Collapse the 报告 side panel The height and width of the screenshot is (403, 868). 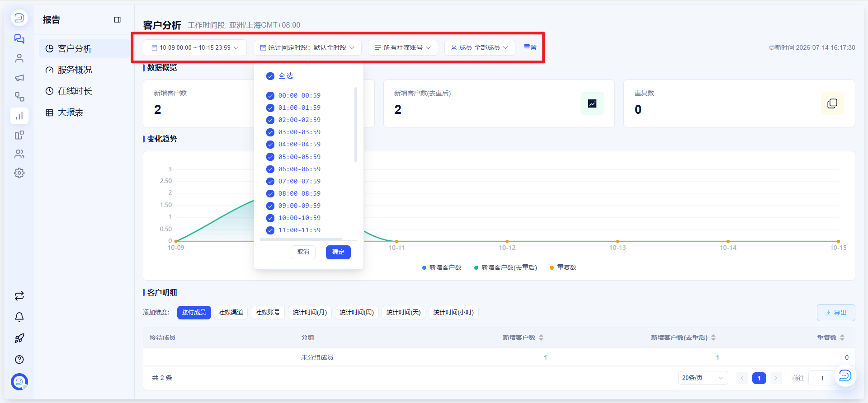click(117, 20)
